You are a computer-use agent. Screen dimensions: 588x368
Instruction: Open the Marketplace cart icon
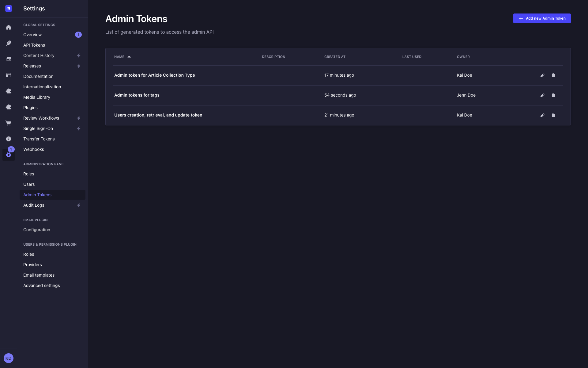click(x=9, y=123)
